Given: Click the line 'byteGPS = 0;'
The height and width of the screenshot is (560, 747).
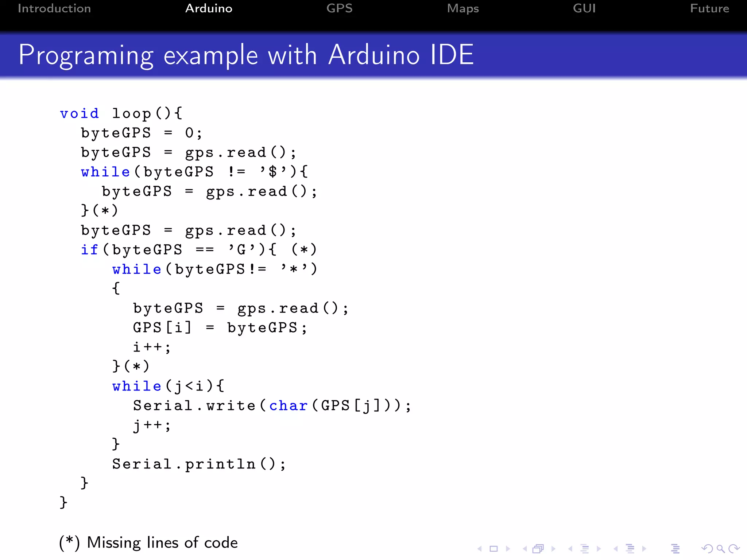Looking at the screenshot, I should 142,133.
